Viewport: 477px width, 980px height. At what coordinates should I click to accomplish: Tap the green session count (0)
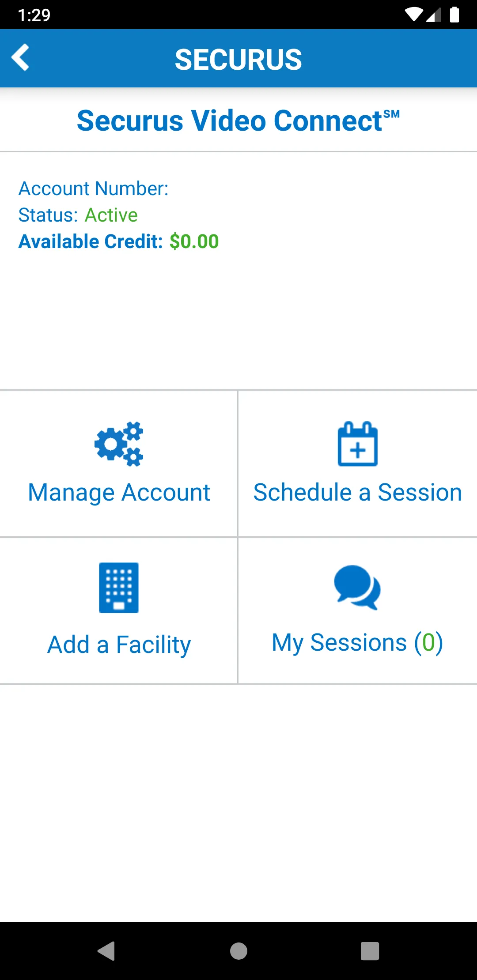pyautogui.click(x=428, y=642)
